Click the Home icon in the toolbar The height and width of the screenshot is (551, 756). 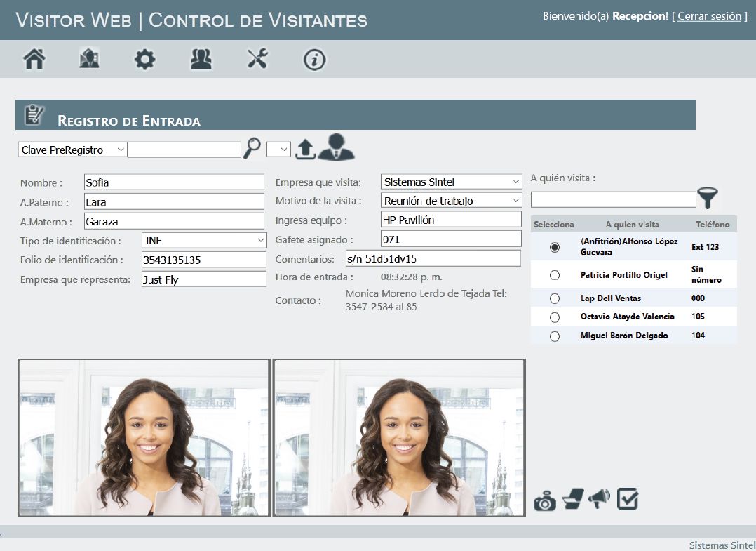click(33, 60)
